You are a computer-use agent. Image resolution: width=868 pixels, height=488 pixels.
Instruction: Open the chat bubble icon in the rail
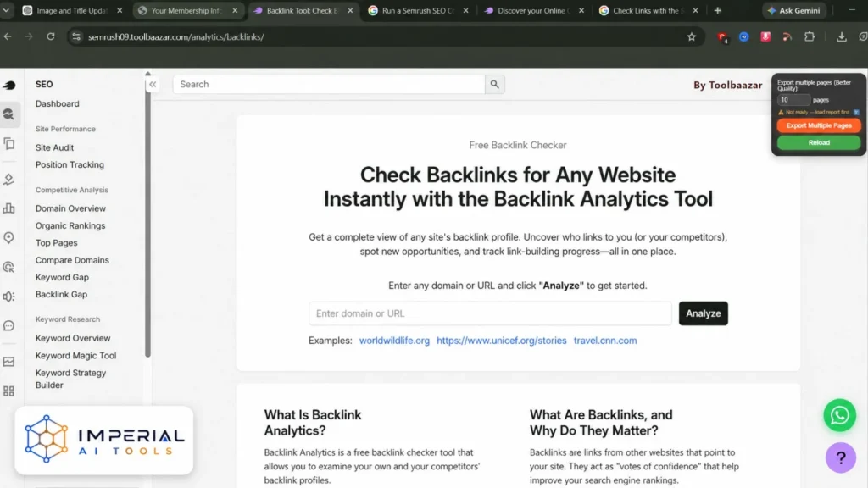click(x=8, y=326)
